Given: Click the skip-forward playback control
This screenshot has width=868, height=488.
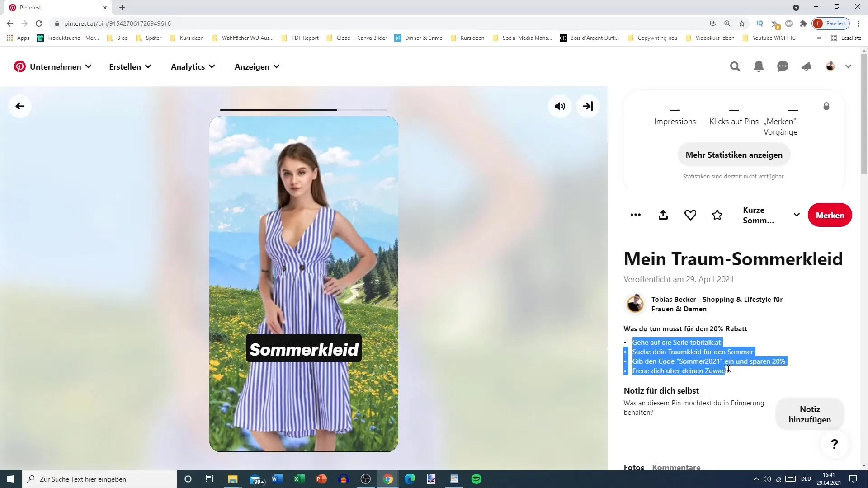Looking at the screenshot, I should pos(589,106).
